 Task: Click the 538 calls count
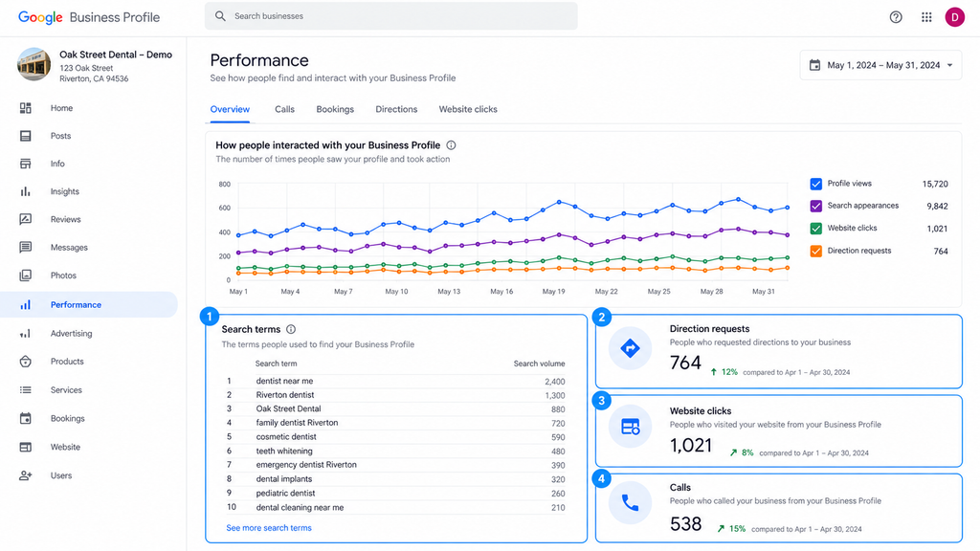click(685, 523)
